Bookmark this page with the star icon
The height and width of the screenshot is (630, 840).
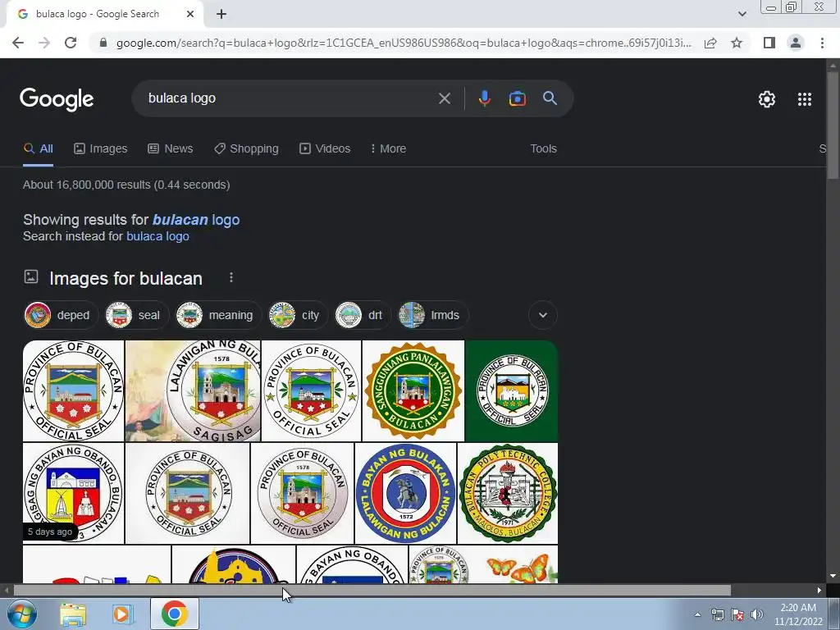pos(737,43)
